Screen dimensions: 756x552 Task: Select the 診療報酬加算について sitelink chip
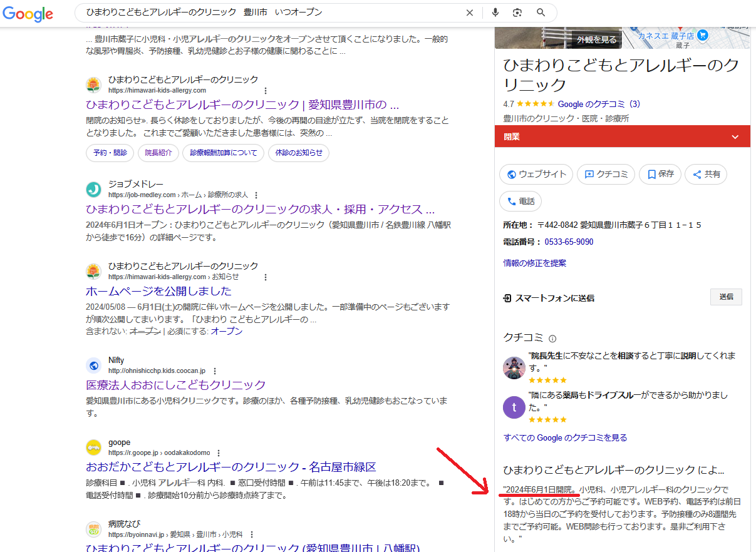(224, 153)
